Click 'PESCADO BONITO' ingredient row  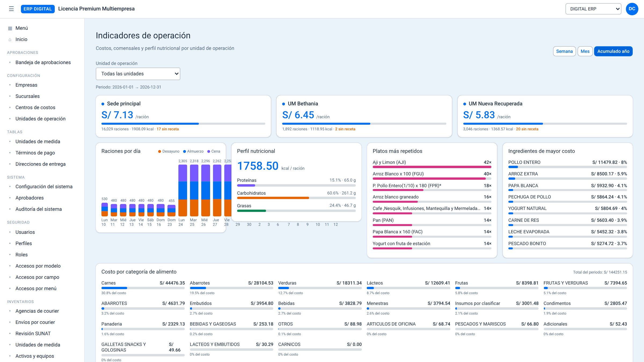[568, 245]
